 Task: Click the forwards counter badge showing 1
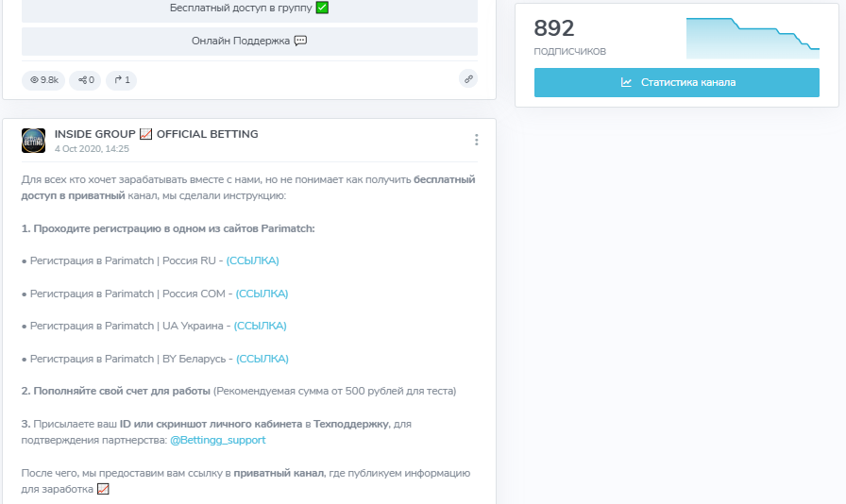coord(122,80)
